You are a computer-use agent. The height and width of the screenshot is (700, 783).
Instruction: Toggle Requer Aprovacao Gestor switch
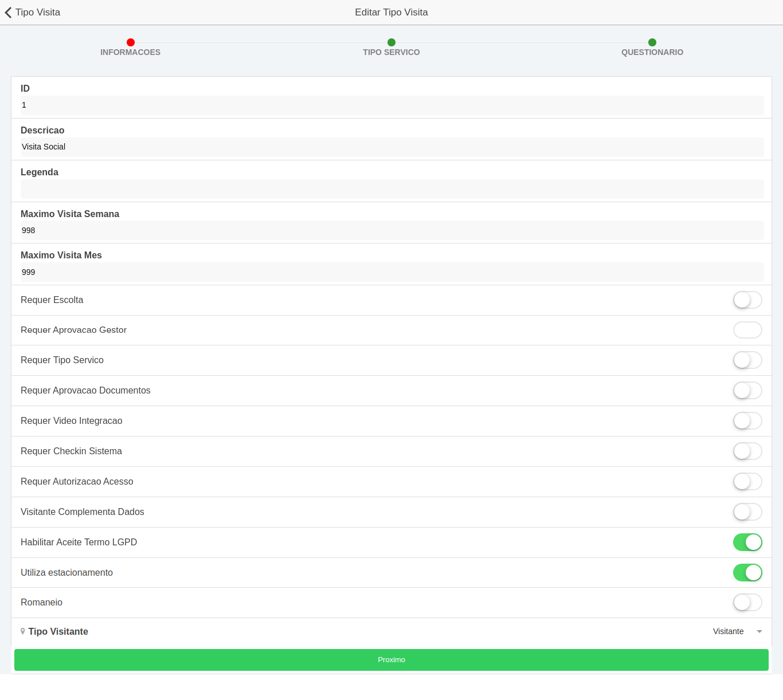click(x=747, y=330)
